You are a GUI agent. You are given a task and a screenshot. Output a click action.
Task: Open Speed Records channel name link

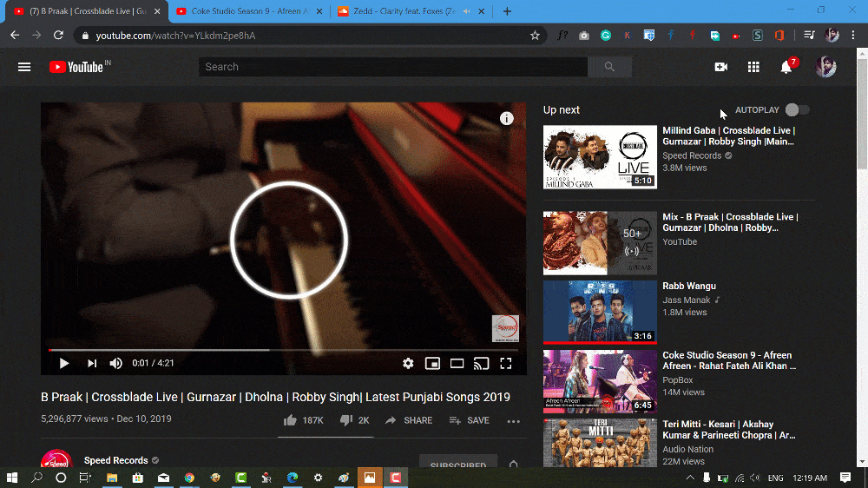click(x=115, y=460)
